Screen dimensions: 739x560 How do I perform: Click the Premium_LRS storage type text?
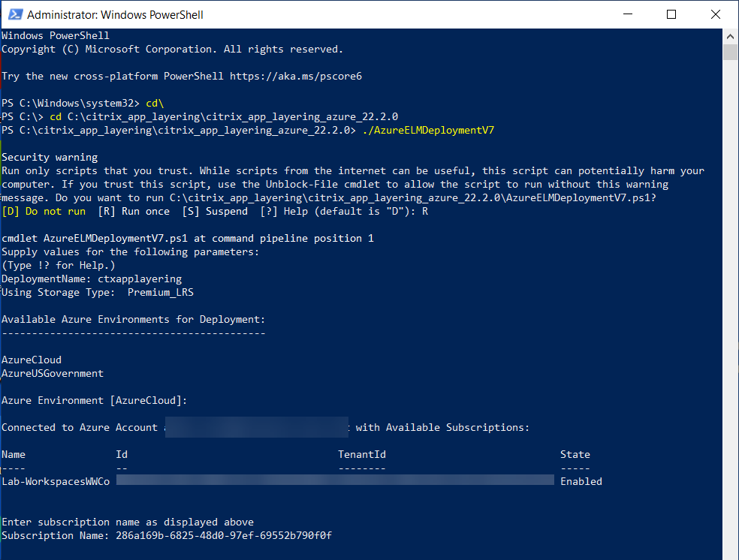pyautogui.click(x=160, y=293)
